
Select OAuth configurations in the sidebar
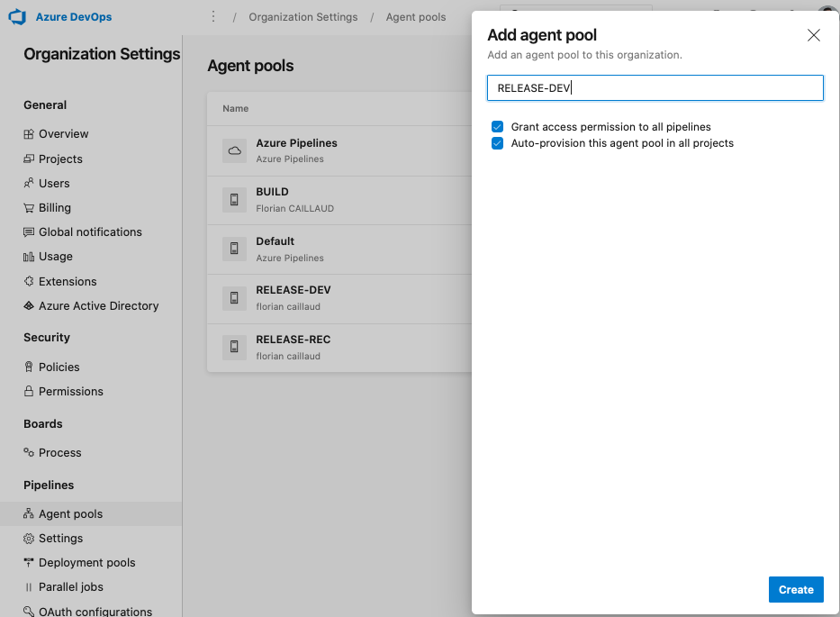pyautogui.click(x=95, y=611)
